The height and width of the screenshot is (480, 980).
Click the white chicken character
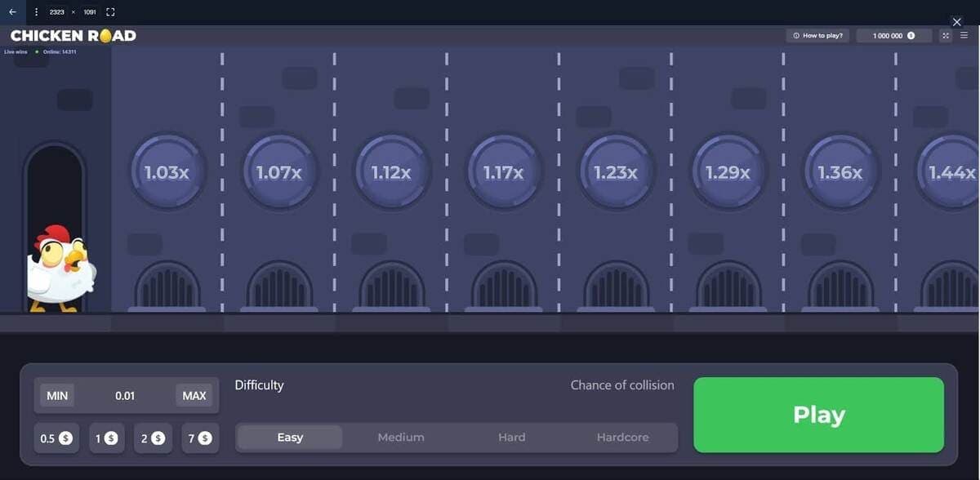pos(60,269)
